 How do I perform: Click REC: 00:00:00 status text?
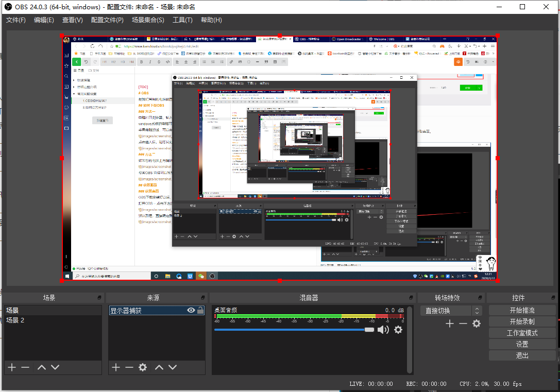click(x=426, y=384)
